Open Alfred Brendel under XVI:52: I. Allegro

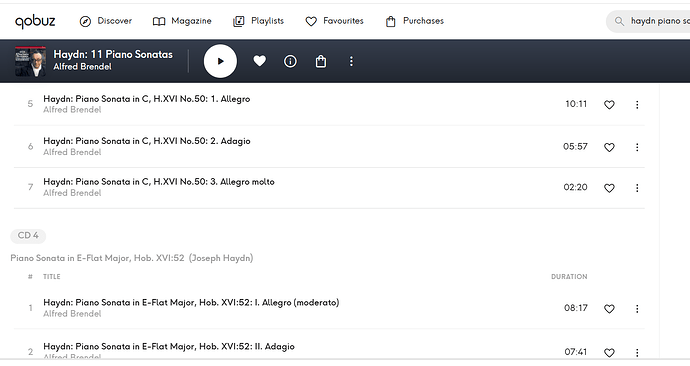pyautogui.click(x=72, y=314)
